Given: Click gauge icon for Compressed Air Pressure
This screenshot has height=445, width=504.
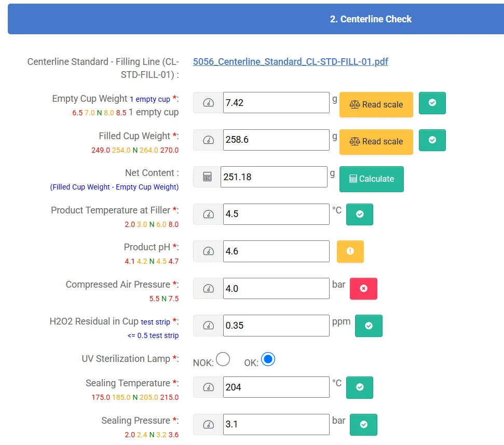Looking at the screenshot, I should [x=208, y=288].
